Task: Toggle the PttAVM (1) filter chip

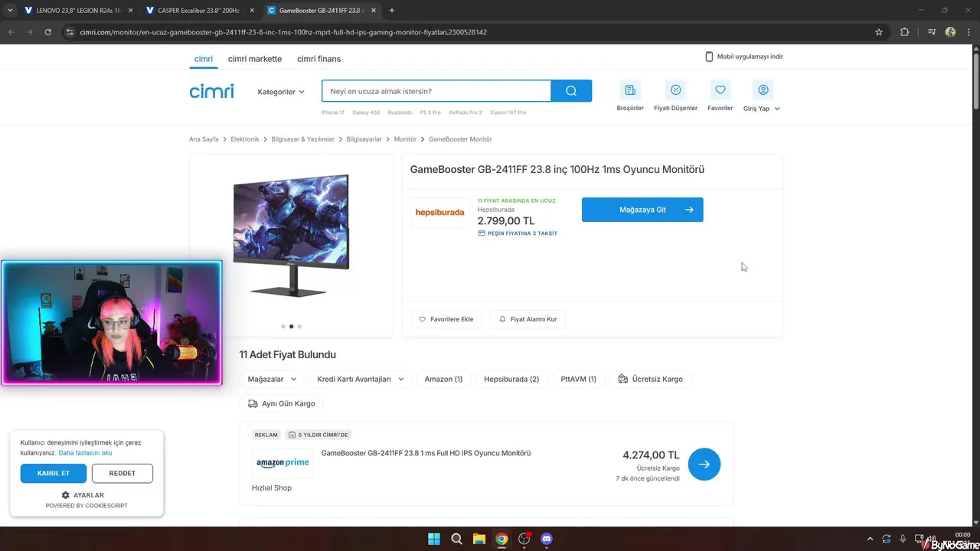Action: click(x=578, y=379)
